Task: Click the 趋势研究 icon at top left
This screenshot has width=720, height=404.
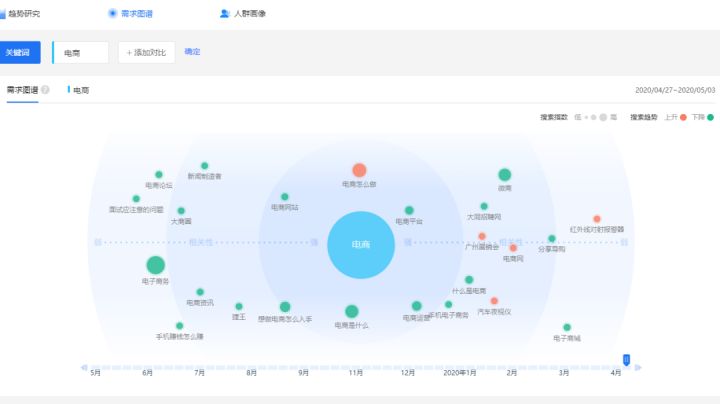Action: click(x=3, y=14)
